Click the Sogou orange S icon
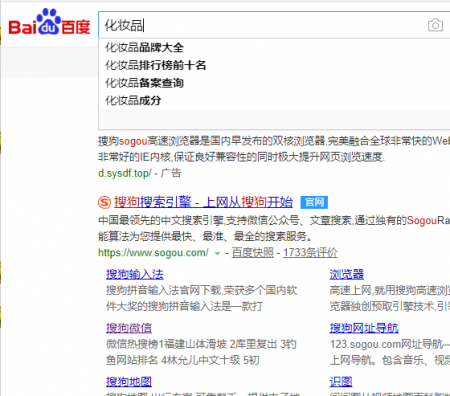Image resolution: width=450 pixels, height=396 pixels. click(x=104, y=202)
